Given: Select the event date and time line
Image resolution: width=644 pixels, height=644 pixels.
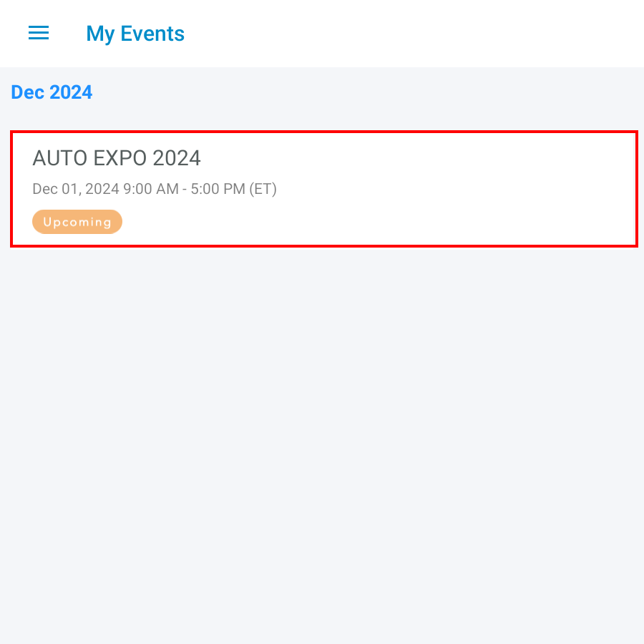Looking at the screenshot, I should tap(155, 189).
